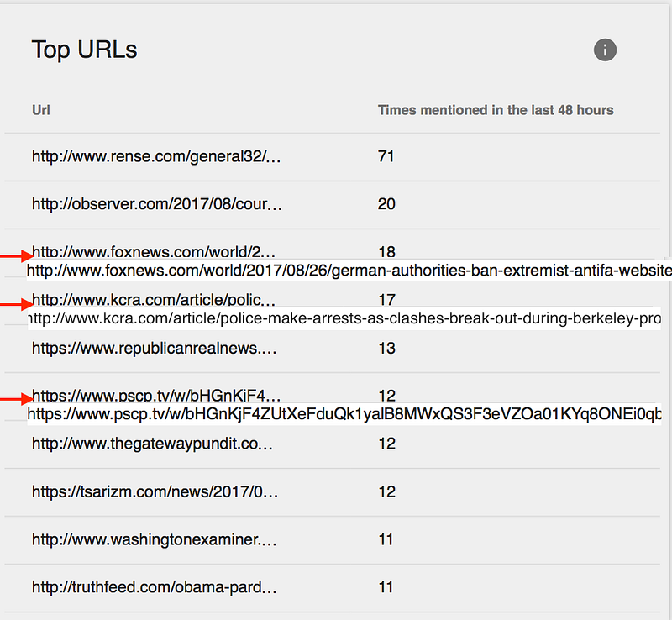Open the washingtonexaminer.com link
Image resolution: width=672 pixels, height=620 pixels.
click(x=154, y=539)
